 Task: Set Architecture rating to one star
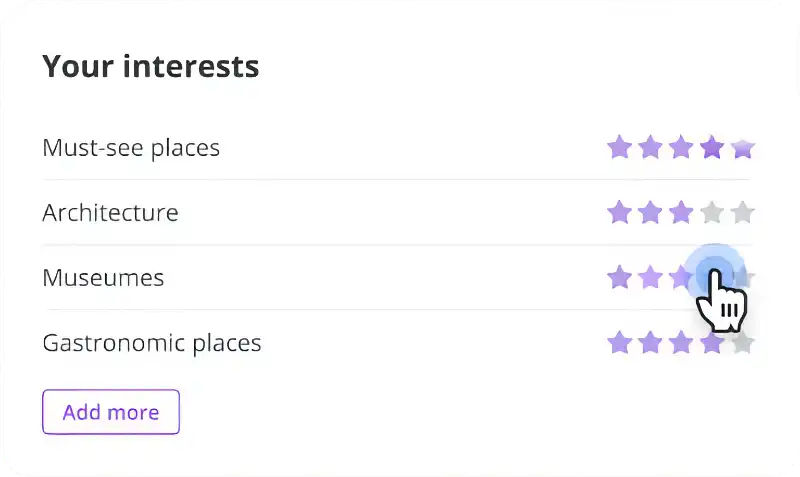point(619,212)
